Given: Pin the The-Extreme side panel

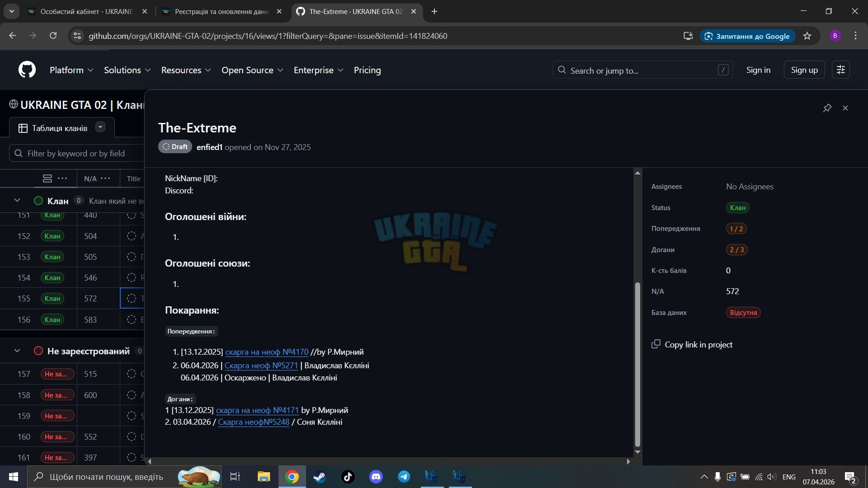Looking at the screenshot, I should click(827, 108).
